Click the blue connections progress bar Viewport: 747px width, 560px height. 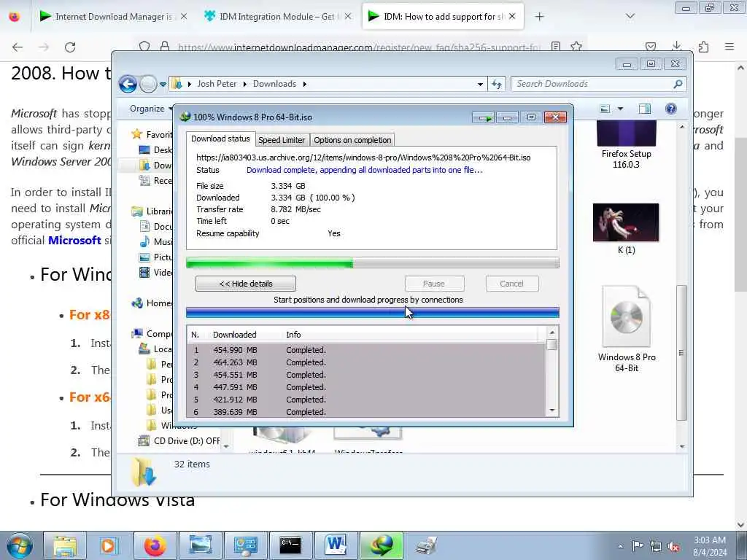tap(373, 312)
